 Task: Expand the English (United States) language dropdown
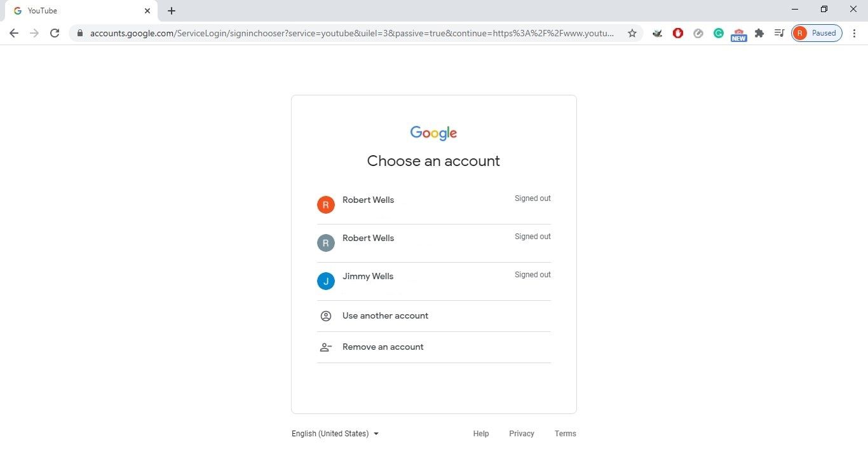click(335, 434)
